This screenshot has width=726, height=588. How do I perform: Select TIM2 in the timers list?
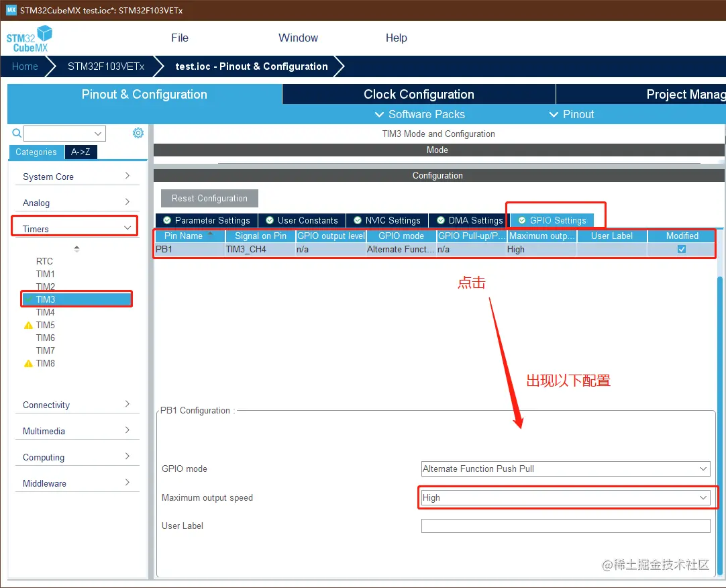pyautogui.click(x=46, y=287)
